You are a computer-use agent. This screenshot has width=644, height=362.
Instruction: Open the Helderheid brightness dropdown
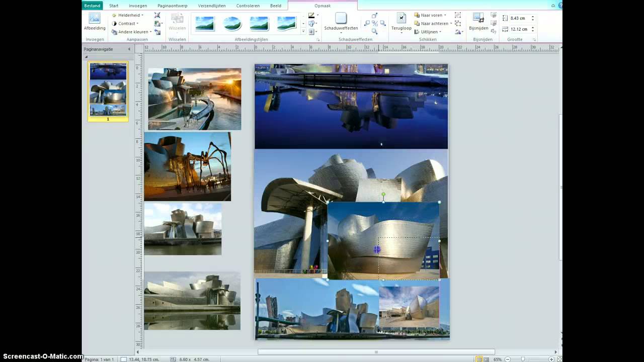click(128, 15)
